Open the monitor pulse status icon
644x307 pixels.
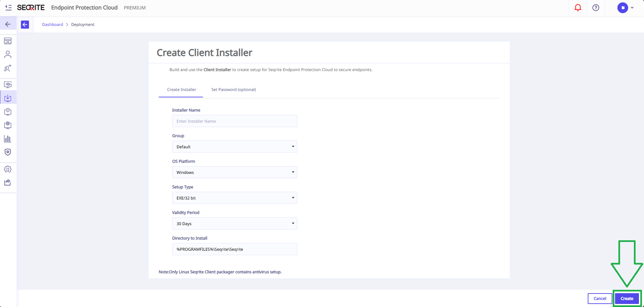[x=8, y=85]
